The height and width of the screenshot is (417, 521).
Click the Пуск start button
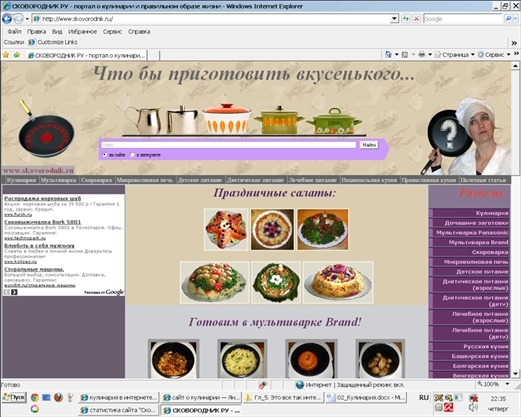point(14,397)
